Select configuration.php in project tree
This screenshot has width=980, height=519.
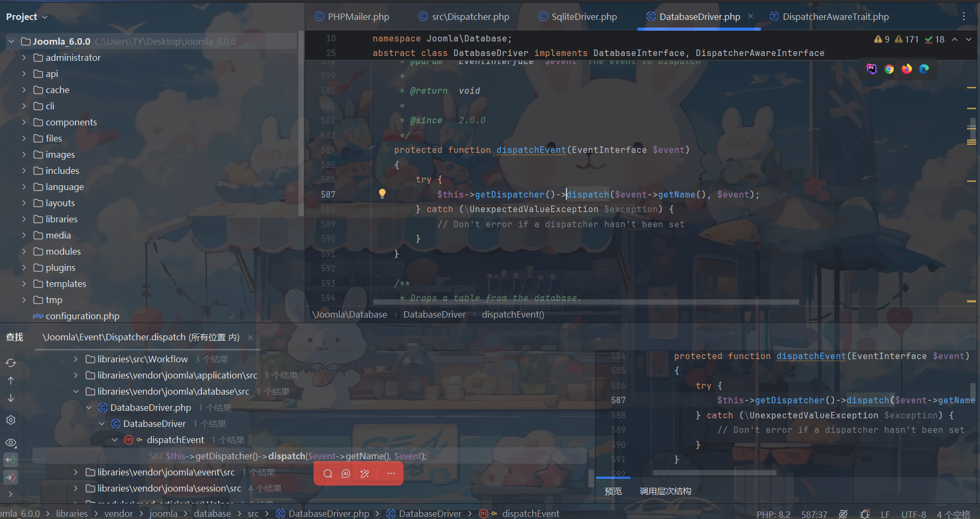point(82,316)
